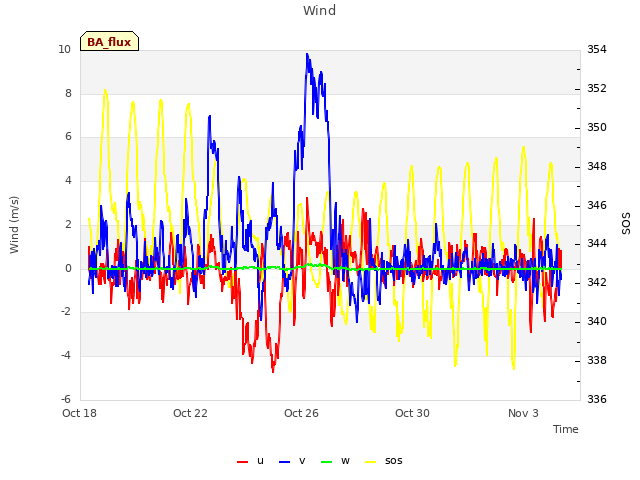The image size is (640, 480).
Task: Click the red u minimum near Oct 25
Action: tap(273, 371)
